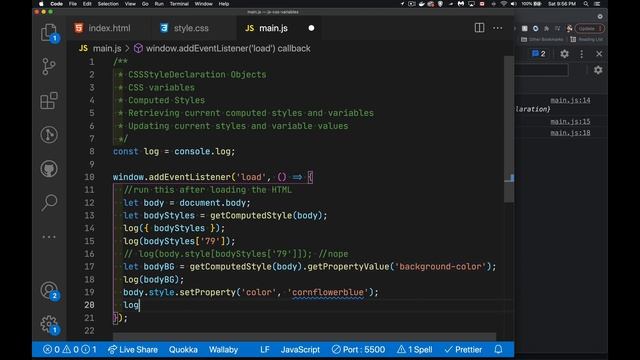The height and width of the screenshot is (360, 640).
Task: Click main.js in the breadcrumb
Action: (107, 48)
